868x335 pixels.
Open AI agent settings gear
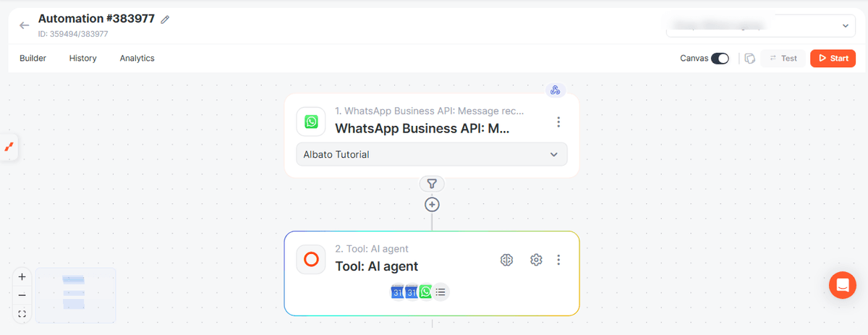(536, 260)
